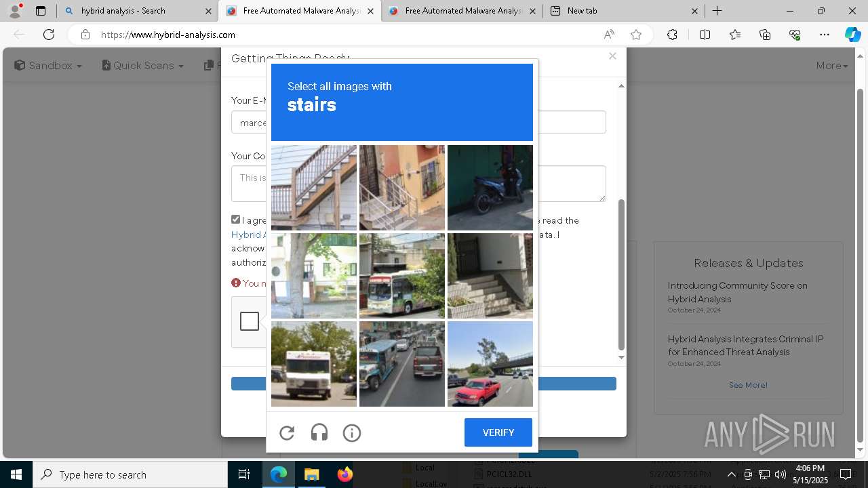Open the captcha help info icon
The width and height of the screenshot is (868, 488).
click(x=352, y=432)
